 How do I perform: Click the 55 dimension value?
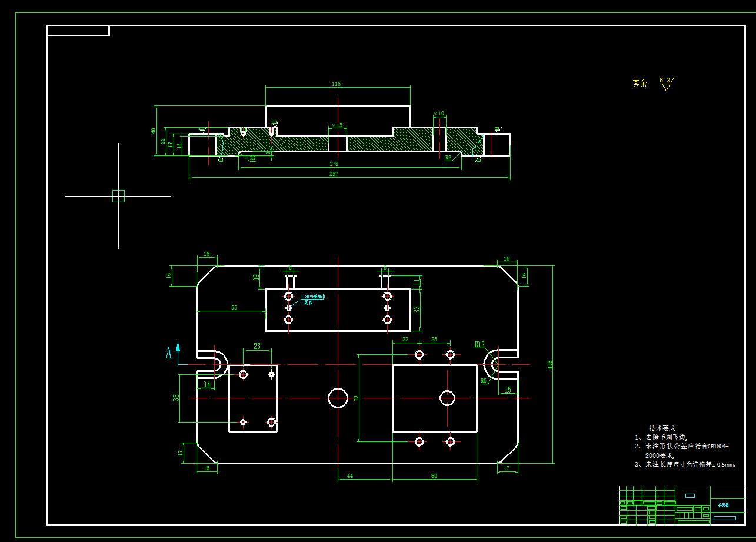click(234, 307)
